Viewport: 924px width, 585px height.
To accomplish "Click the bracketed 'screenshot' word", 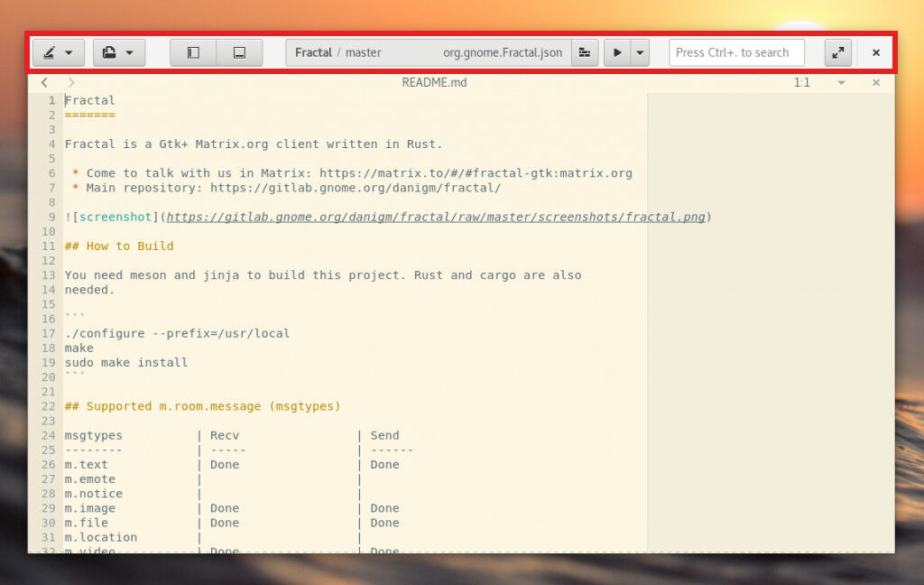I will [x=115, y=217].
